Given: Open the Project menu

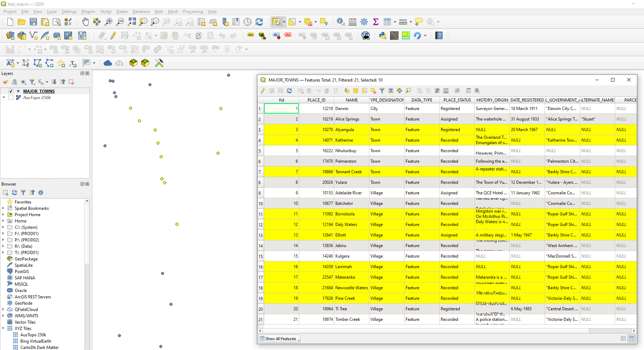Looking at the screenshot, I should tap(10, 12).
